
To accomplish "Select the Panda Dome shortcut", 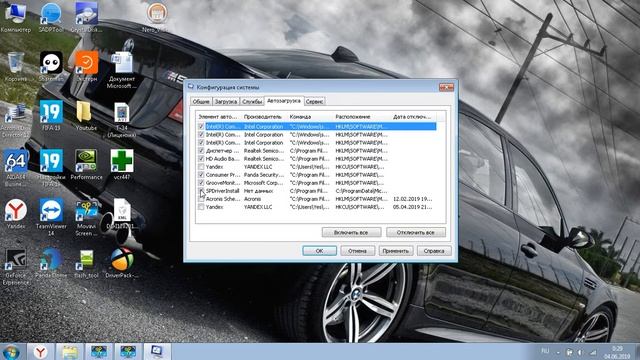I will (x=51, y=263).
